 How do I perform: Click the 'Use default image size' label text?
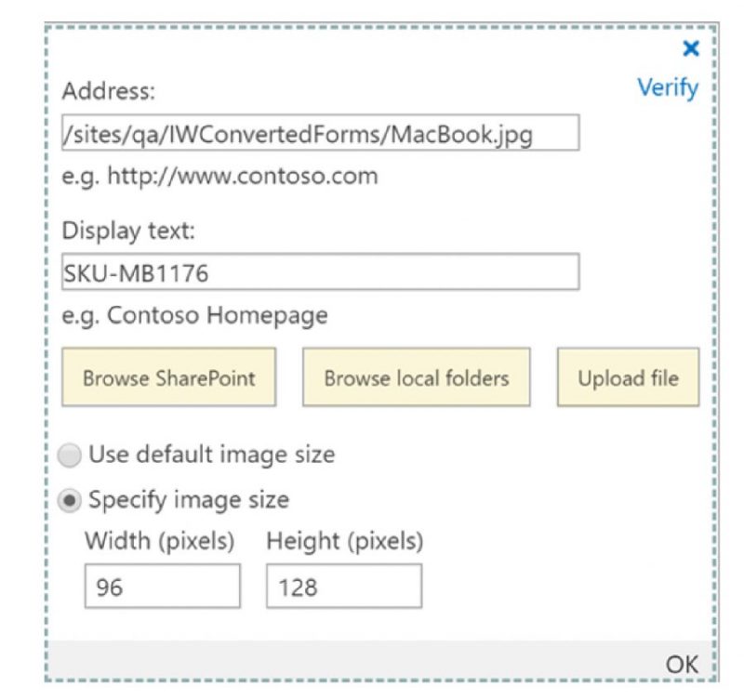(211, 456)
